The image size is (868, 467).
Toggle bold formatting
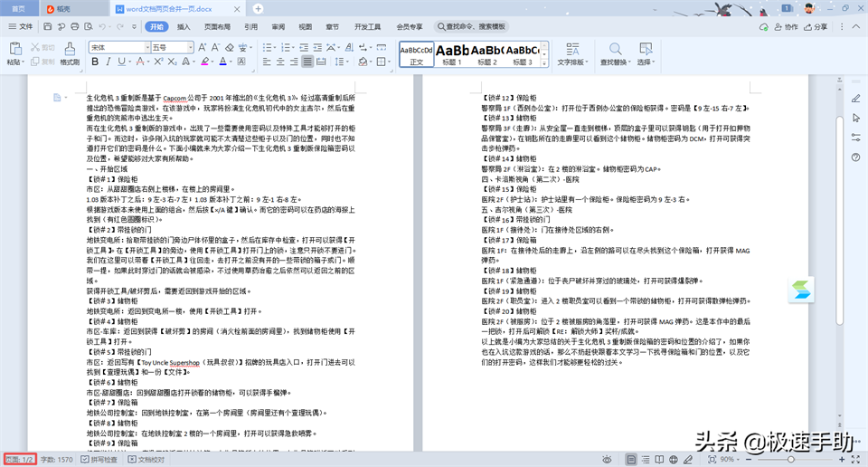click(95, 62)
